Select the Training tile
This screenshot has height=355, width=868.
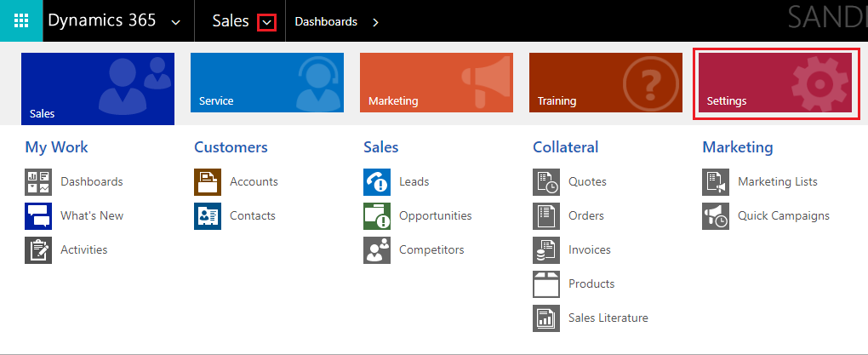coord(605,83)
